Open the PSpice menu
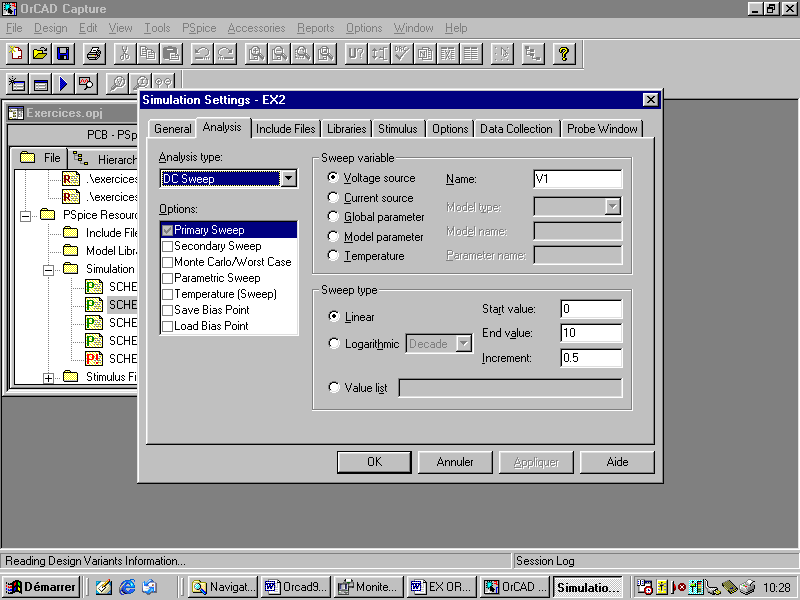The width and height of the screenshot is (800, 600). pos(199,28)
